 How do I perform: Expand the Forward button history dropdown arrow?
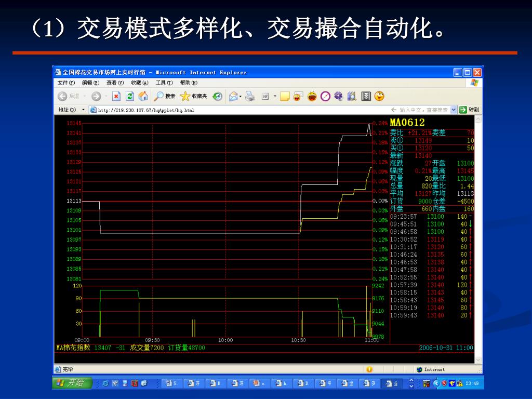point(106,96)
